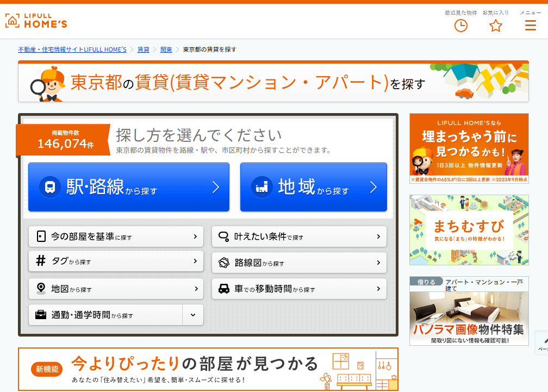548x392 pixels.
Task: Click arrow on 車での移動時間から探す row
Action: (x=378, y=289)
